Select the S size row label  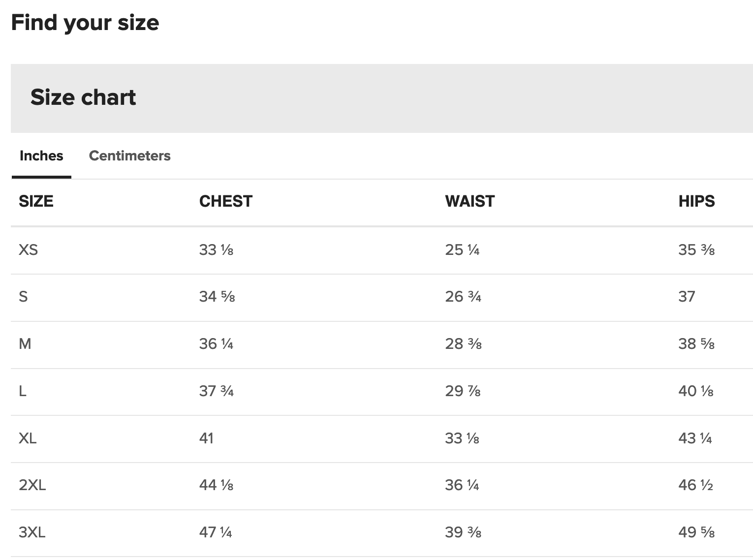click(23, 296)
